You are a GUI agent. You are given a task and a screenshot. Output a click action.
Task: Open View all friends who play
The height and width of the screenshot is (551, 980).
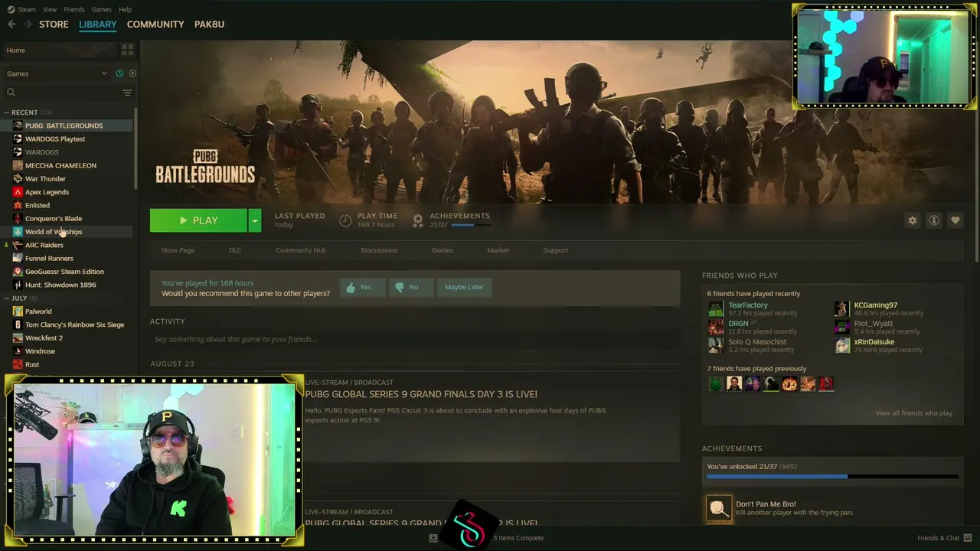[x=913, y=413]
